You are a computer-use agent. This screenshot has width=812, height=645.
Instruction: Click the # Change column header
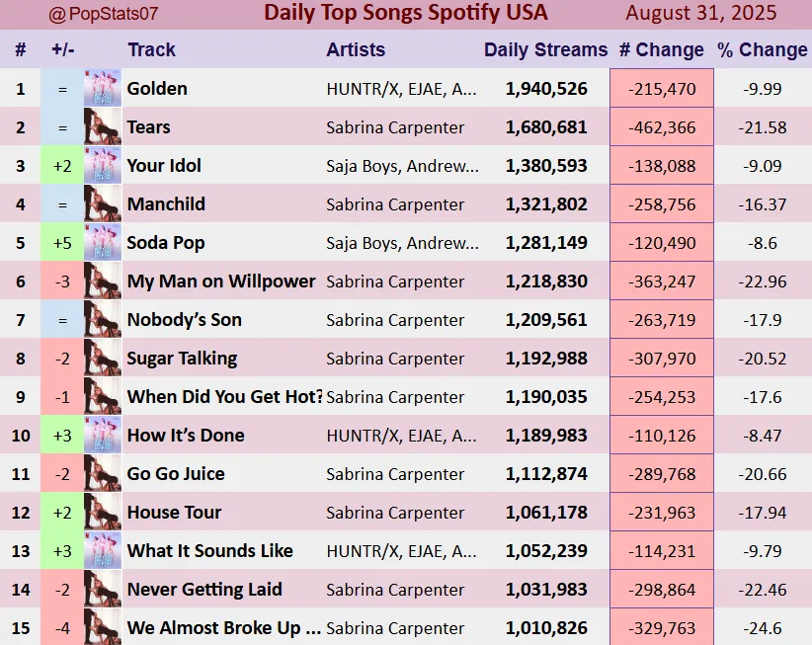(x=662, y=49)
